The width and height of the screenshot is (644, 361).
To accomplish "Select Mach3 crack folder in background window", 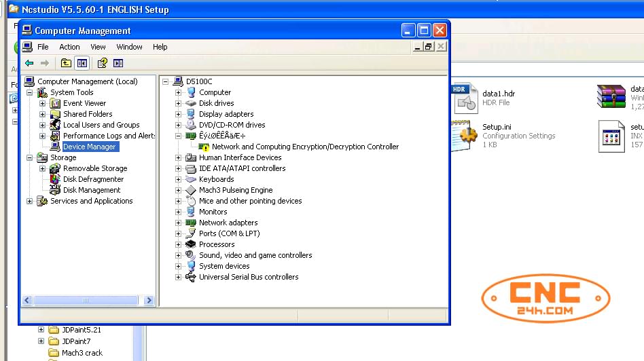I will (82, 353).
